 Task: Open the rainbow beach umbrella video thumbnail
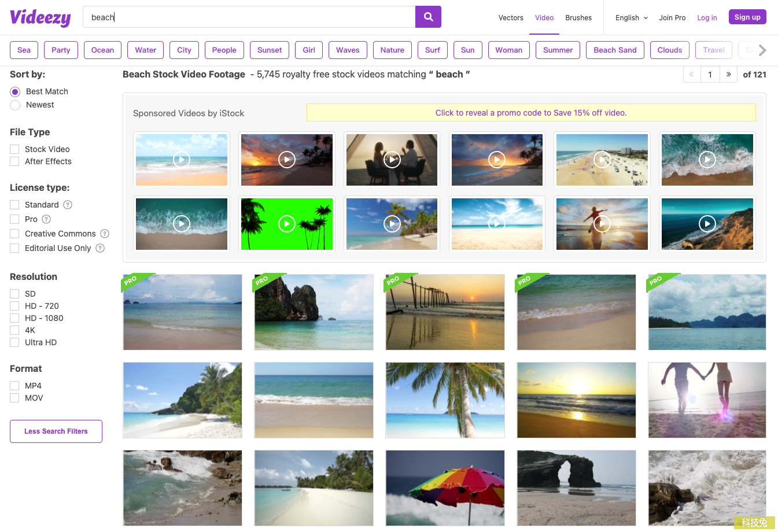point(445,487)
